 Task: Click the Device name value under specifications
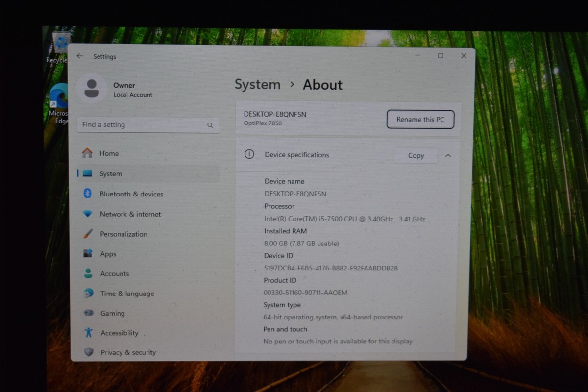click(295, 194)
